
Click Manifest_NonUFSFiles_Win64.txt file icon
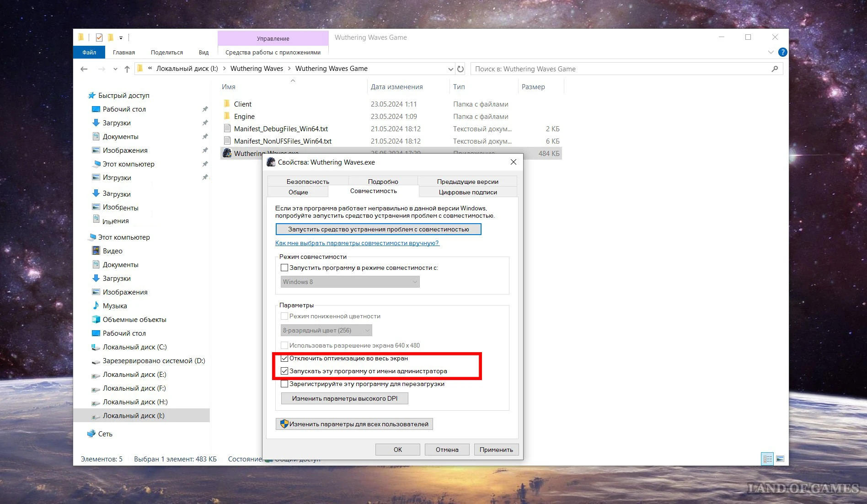point(227,141)
